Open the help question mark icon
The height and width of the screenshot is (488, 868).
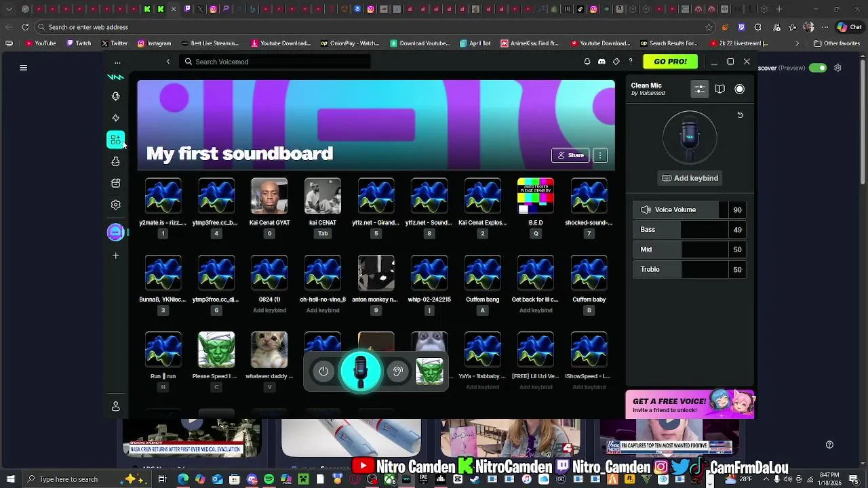click(x=631, y=62)
